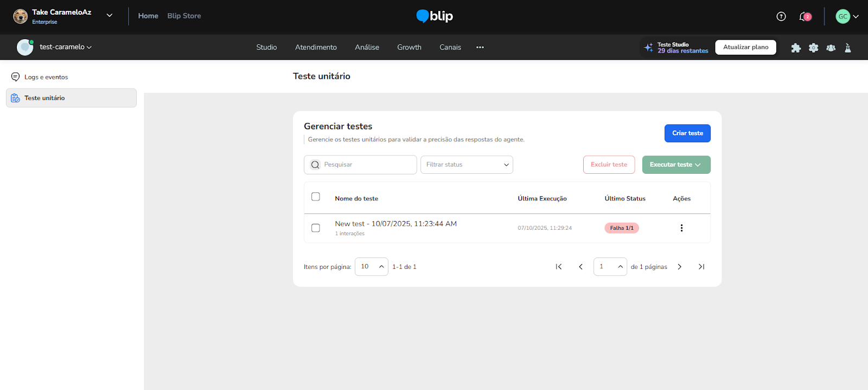Viewport: 868px width, 390px height.
Task: Open the items per page dropdown
Action: tap(372, 267)
